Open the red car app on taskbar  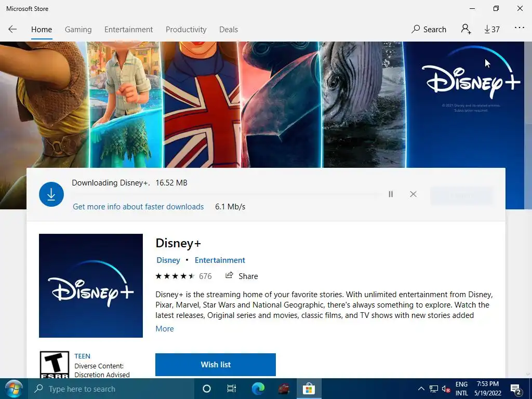coord(284,389)
